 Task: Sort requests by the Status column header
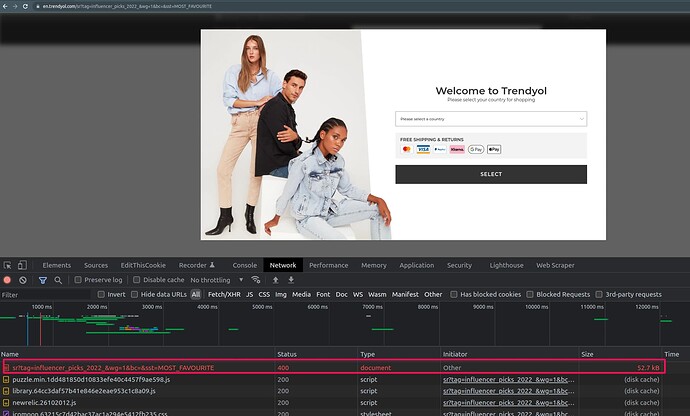pyautogui.click(x=288, y=354)
